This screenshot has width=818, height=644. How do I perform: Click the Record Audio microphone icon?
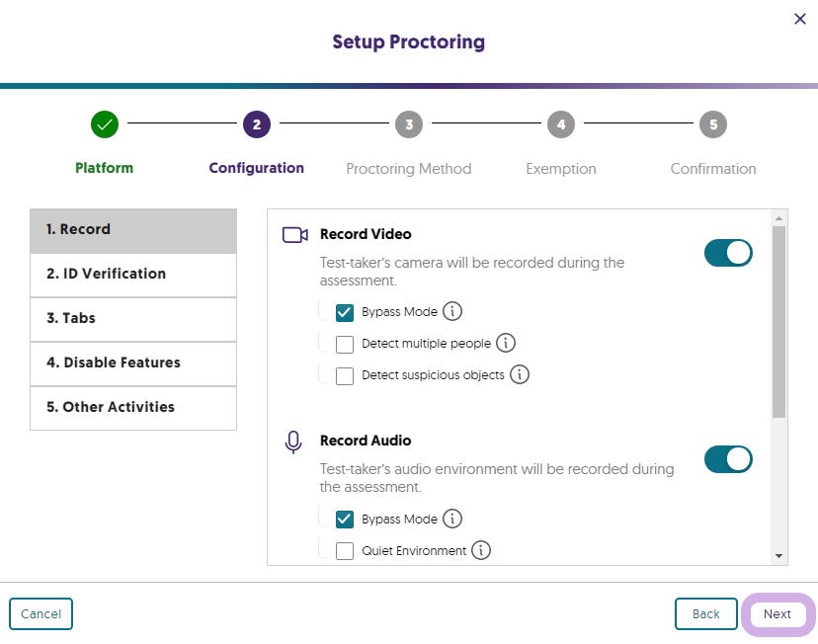pyautogui.click(x=293, y=443)
